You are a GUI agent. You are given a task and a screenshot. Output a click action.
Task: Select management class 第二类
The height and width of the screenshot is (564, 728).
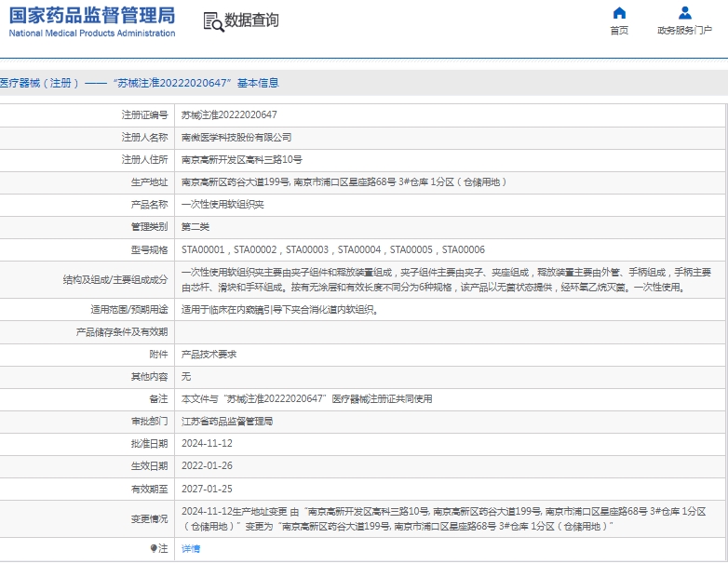195,227
